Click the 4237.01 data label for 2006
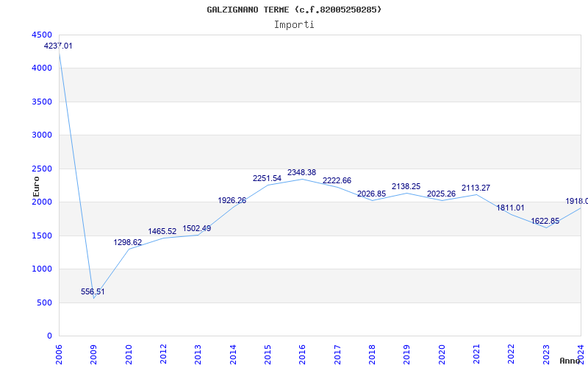The image size is (588, 368). [58, 46]
